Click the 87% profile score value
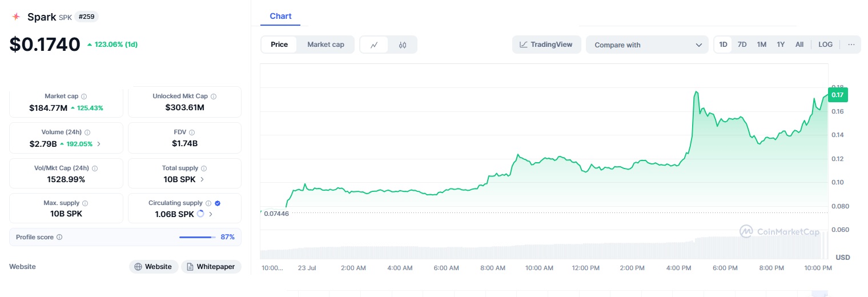The image size is (868, 297). pyautogui.click(x=227, y=237)
